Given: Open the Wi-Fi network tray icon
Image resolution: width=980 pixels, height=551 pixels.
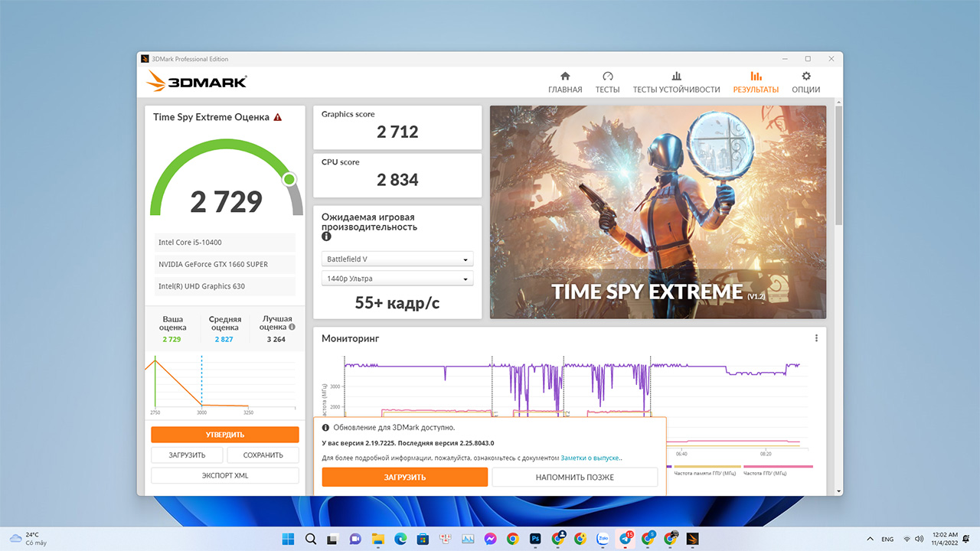Looking at the screenshot, I should tap(907, 539).
